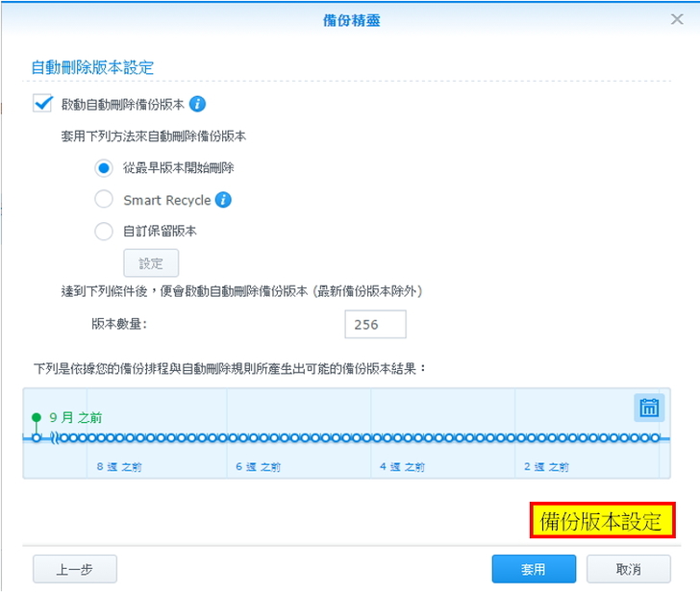Select the green pin marker at 9月之前

tap(37, 418)
